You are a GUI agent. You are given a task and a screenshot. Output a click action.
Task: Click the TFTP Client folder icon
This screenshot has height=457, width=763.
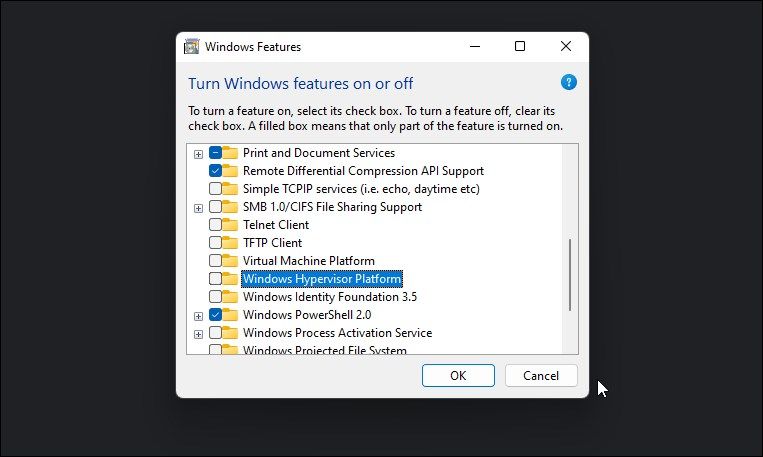pyautogui.click(x=230, y=243)
